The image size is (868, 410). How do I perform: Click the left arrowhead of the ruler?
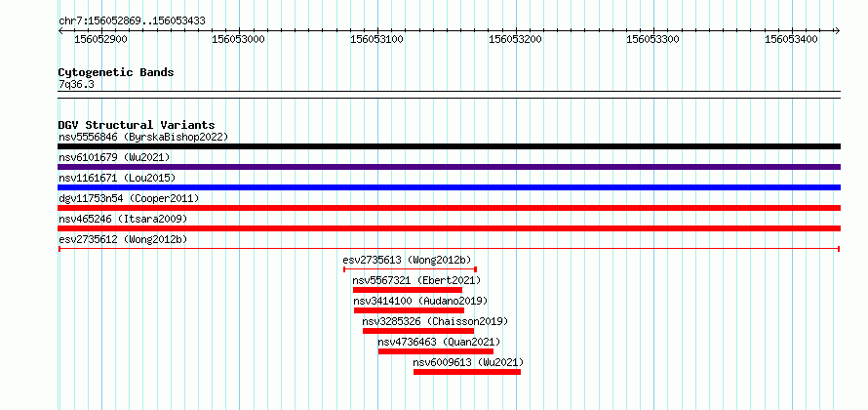[x=60, y=30]
